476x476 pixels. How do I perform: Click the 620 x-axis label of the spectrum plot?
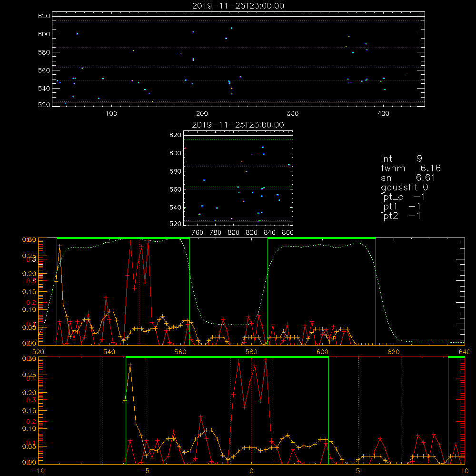pos(394,352)
